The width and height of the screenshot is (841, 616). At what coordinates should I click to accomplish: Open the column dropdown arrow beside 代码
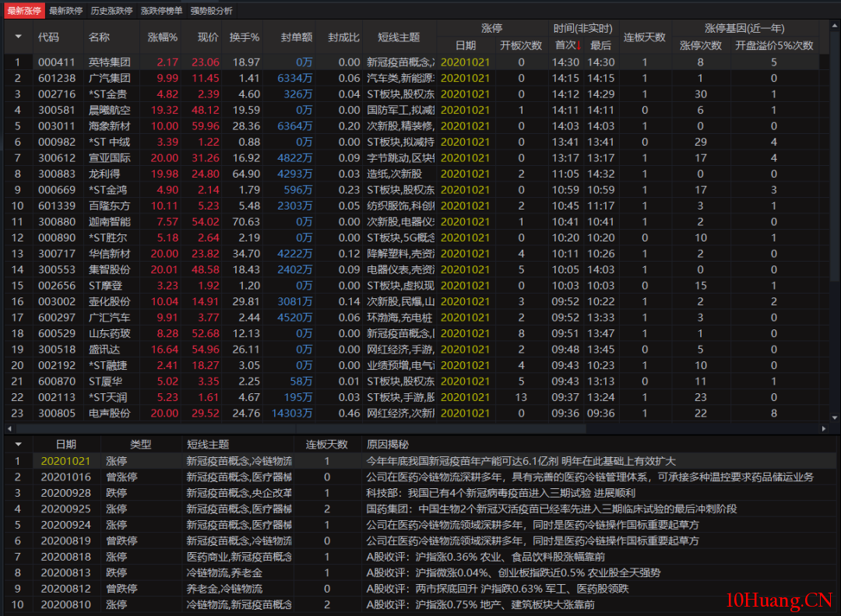[x=18, y=37]
